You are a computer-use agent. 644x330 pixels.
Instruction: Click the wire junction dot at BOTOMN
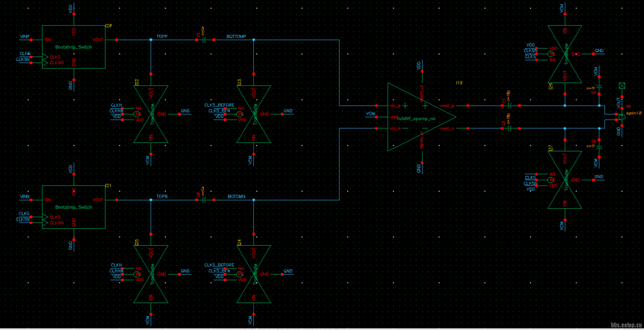pyautogui.click(x=254, y=200)
